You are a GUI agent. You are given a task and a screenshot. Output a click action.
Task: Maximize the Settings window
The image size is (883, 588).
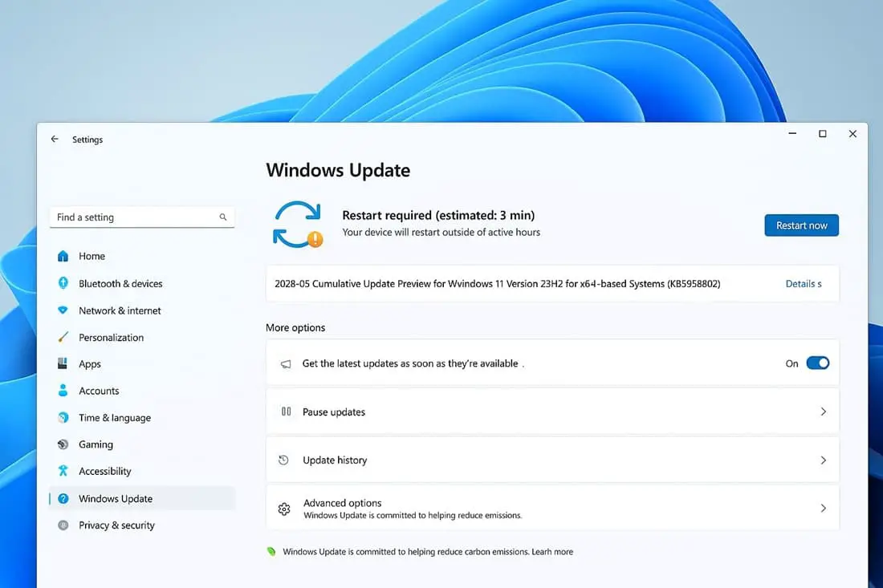pos(823,134)
